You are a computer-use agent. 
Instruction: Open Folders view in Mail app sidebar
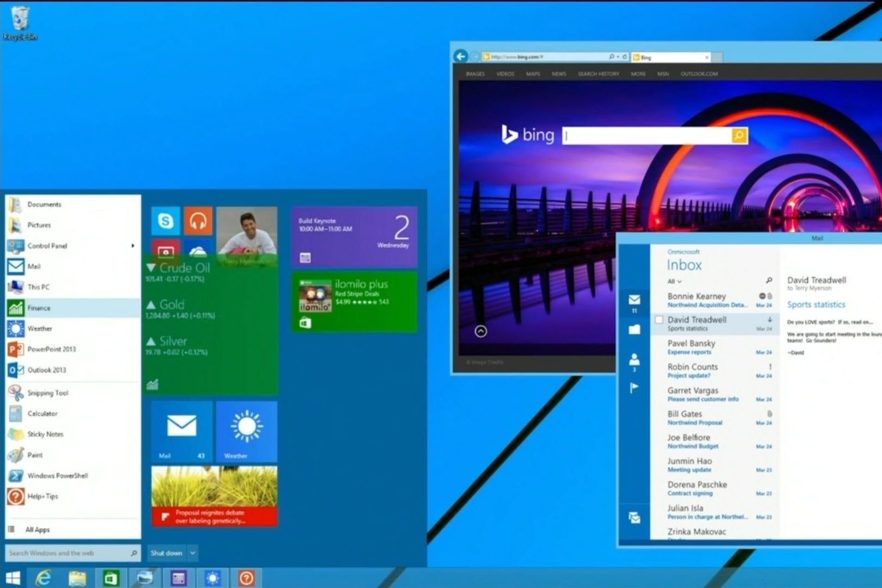pyautogui.click(x=634, y=327)
